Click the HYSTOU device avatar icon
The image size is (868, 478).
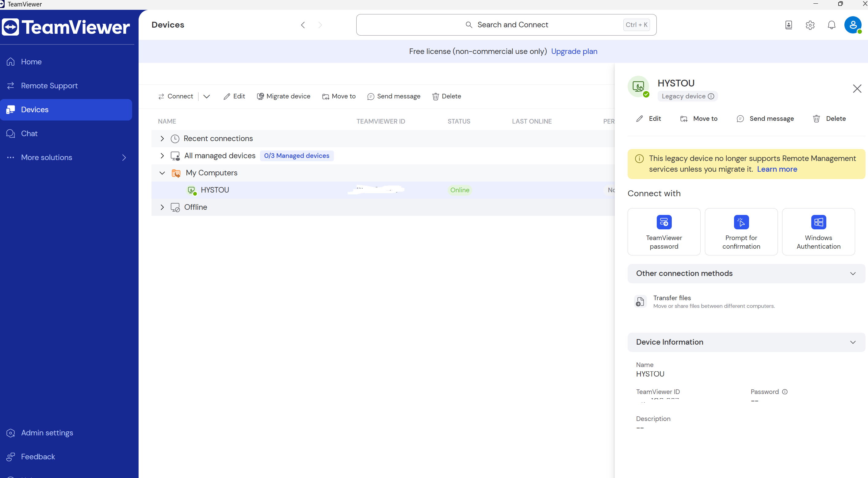[638, 86]
